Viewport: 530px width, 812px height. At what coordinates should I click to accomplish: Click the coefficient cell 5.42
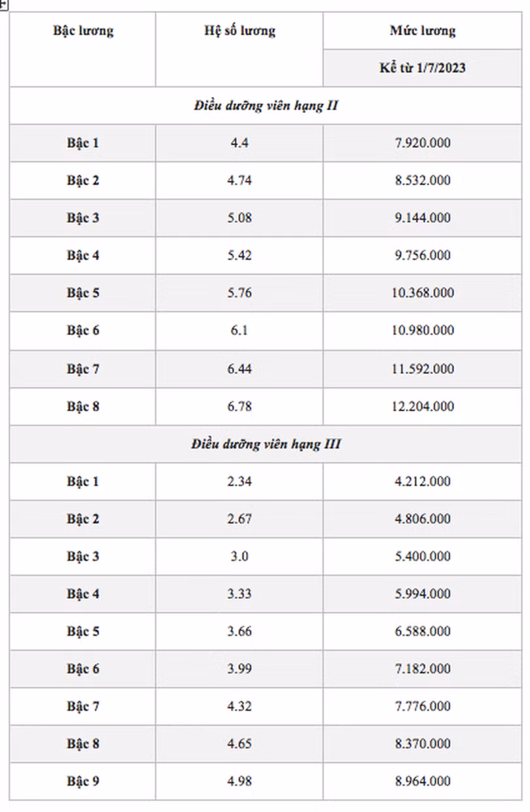click(239, 255)
